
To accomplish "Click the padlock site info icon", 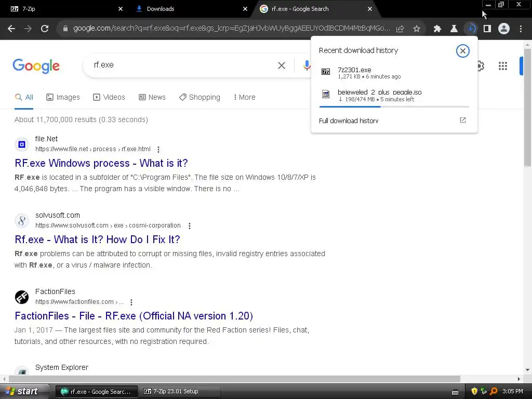I will pyautogui.click(x=65, y=29).
